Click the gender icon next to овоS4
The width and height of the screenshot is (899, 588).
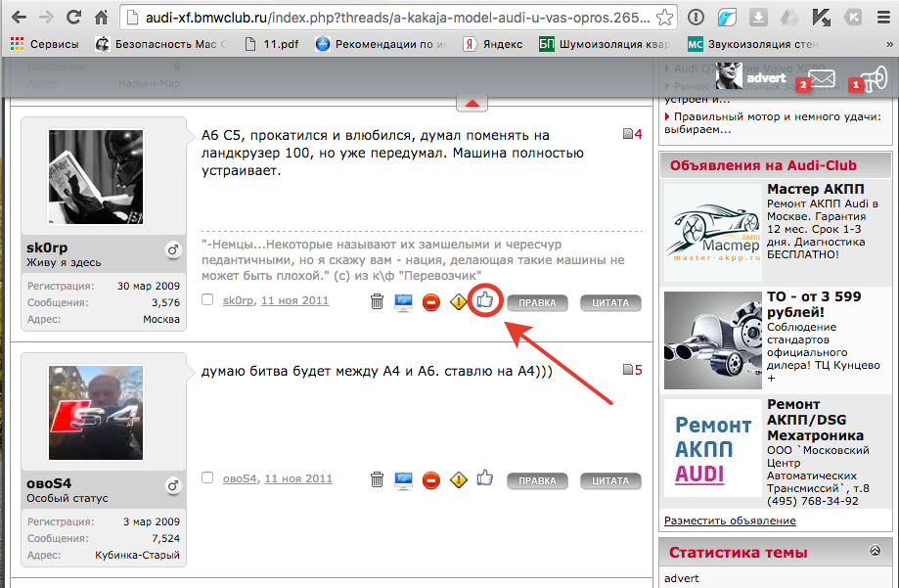(173, 486)
